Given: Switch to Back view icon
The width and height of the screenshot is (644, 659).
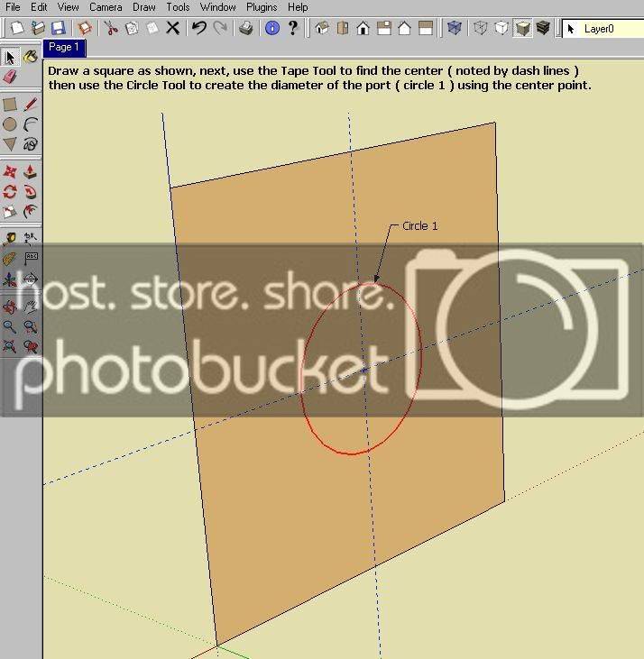Looking at the screenshot, I should [x=404, y=29].
